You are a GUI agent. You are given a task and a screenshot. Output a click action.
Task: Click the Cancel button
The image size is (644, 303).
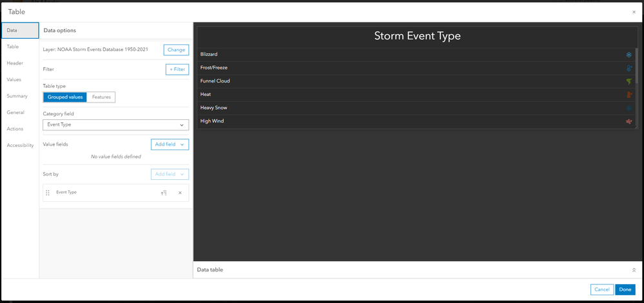point(601,289)
